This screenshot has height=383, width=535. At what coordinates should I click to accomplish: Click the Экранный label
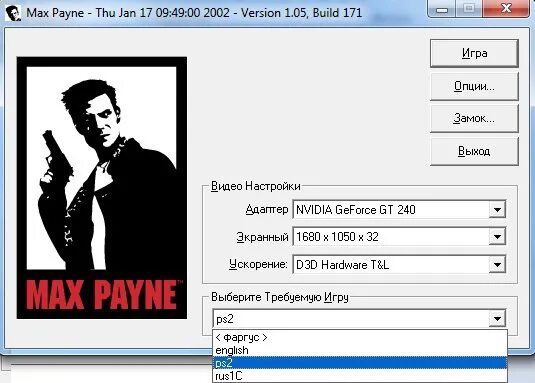262,237
